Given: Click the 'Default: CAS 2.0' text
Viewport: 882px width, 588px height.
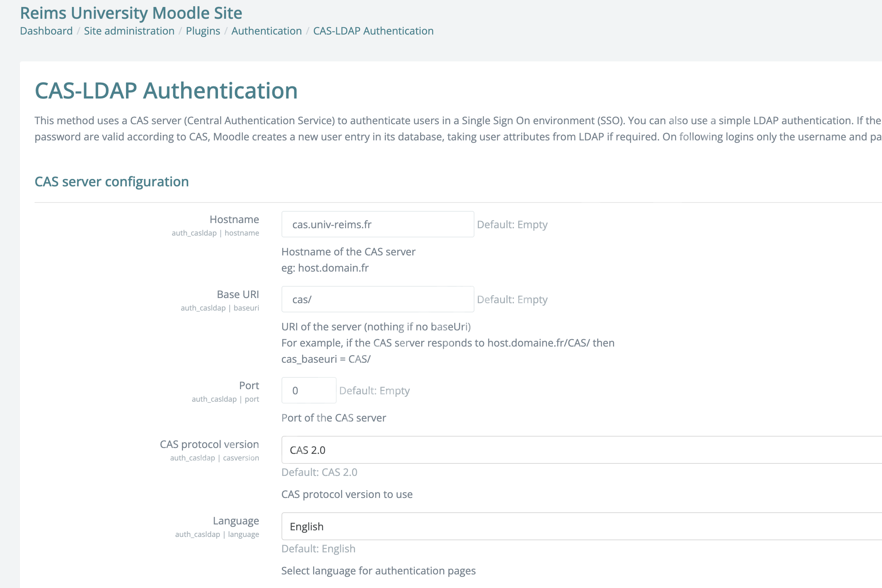Looking at the screenshot, I should point(319,472).
